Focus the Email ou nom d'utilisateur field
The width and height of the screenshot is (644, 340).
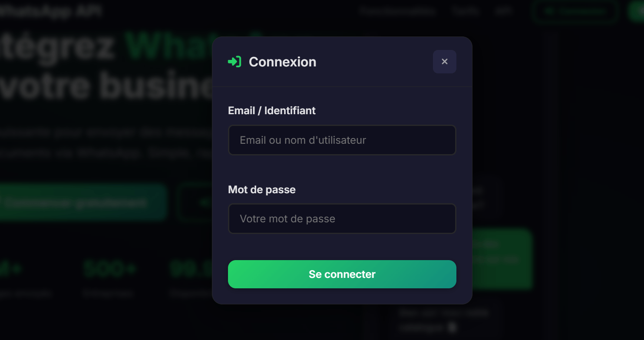342,140
